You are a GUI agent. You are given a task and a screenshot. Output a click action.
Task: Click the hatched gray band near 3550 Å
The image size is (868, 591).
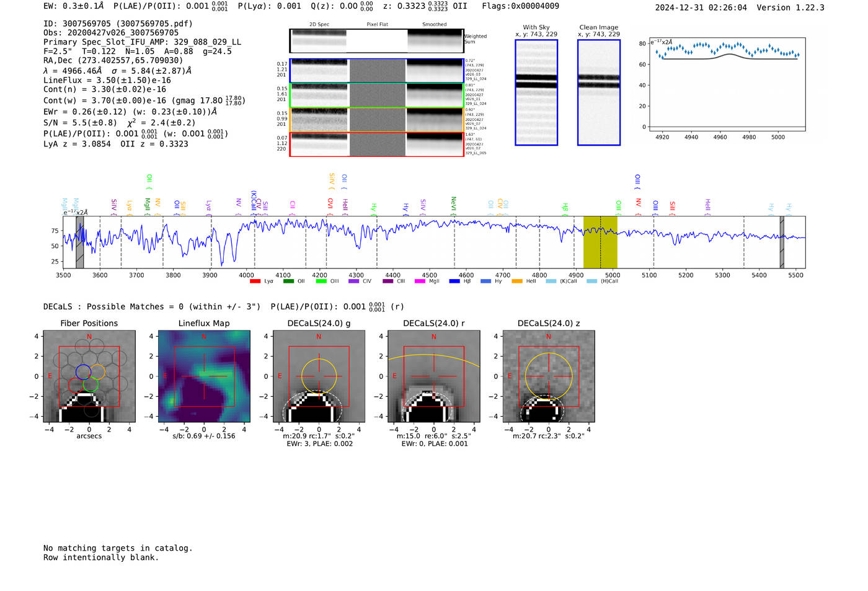coord(79,242)
